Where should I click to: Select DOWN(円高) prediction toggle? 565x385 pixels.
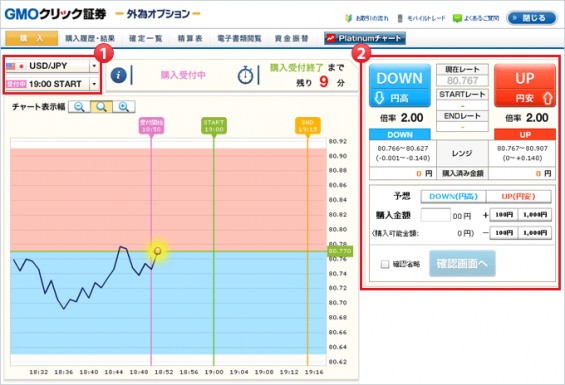click(453, 196)
